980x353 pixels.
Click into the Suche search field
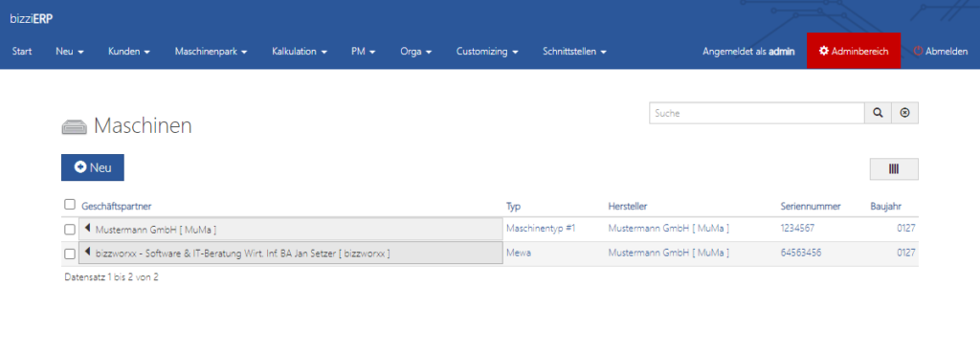[x=757, y=113]
